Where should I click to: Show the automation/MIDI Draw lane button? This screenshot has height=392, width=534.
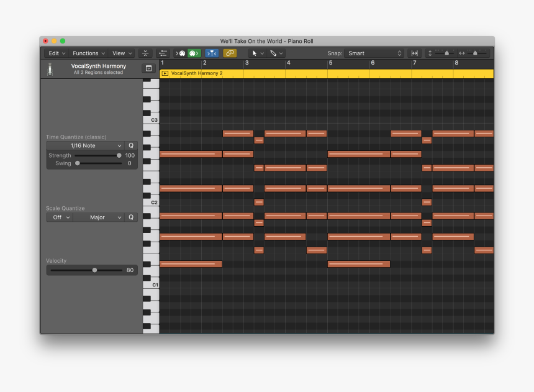(x=163, y=53)
